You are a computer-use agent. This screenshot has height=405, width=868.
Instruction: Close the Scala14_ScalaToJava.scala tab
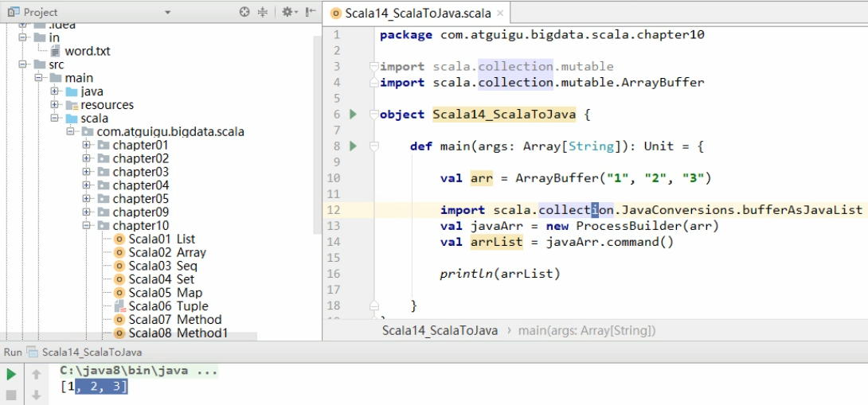click(500, 14)
